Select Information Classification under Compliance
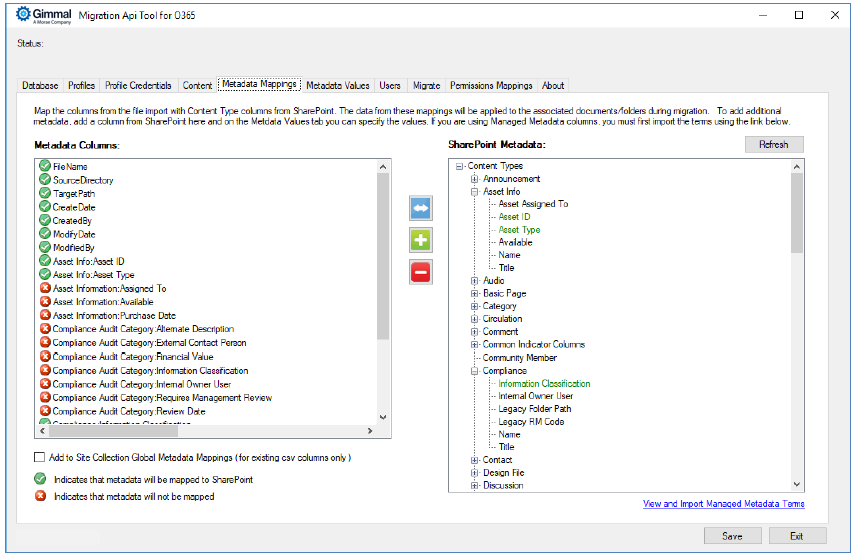The image size is (858, 556). tap(544, 384)
